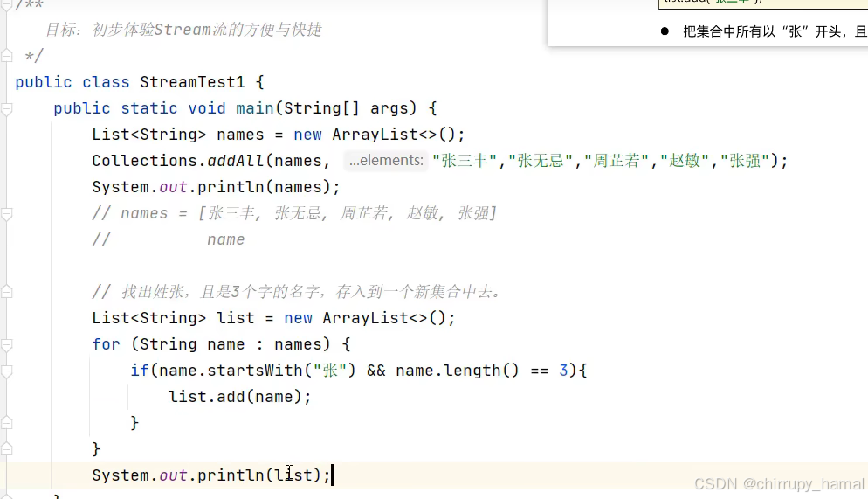Click the '// 找出姓张，且是3个字的名字' comment
The image size is (868, 499).
click(297, 291)
